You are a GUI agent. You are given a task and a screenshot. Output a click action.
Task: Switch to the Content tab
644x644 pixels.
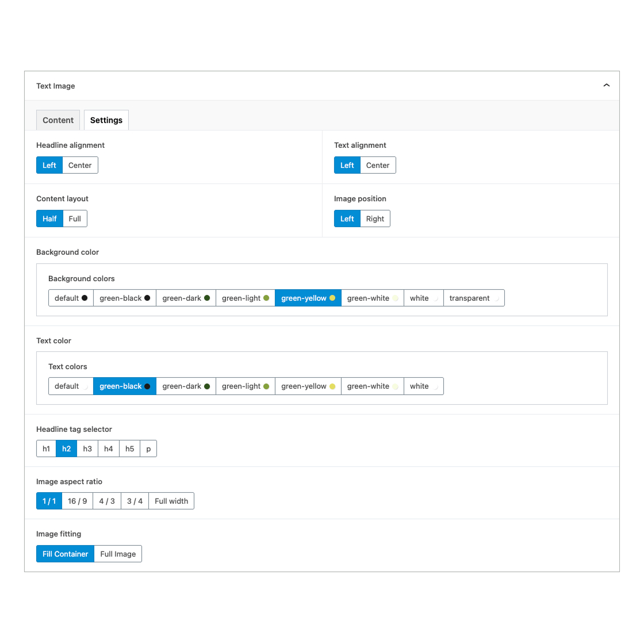click(x=58, y=120)
